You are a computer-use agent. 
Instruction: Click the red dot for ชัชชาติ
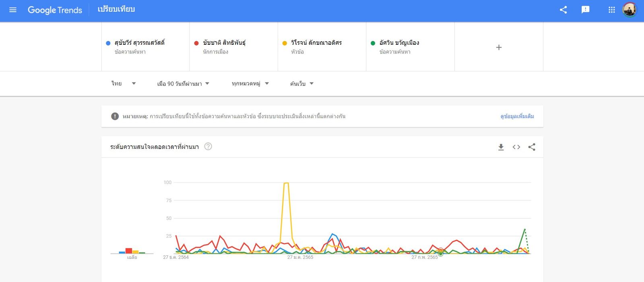point(196,43)
